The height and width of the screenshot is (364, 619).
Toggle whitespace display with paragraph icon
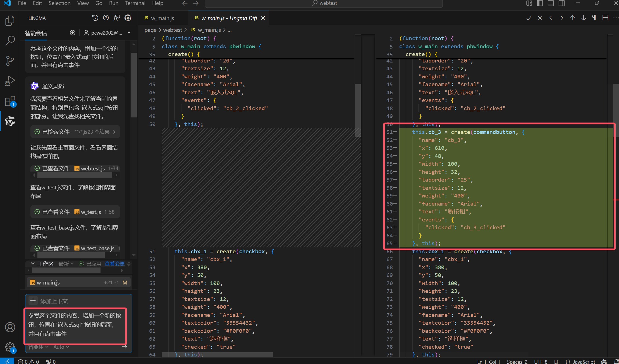pos(594,18)
